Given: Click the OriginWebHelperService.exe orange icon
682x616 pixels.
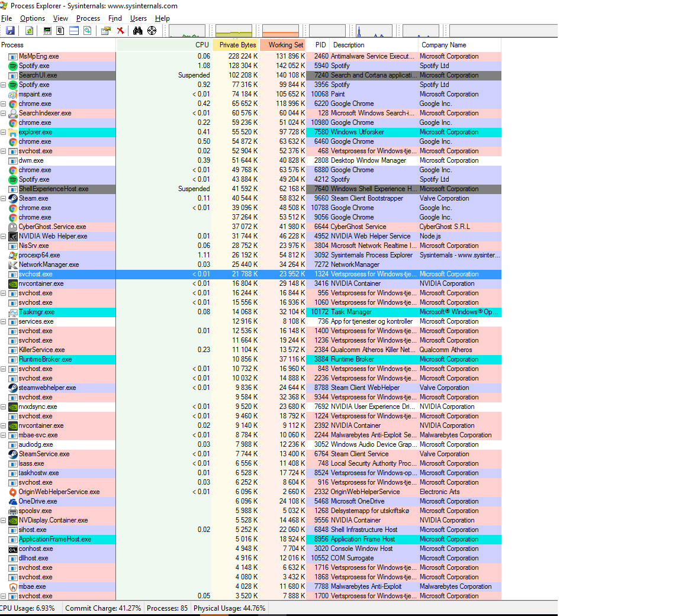Looking at the screenshot, I should [x=13, y=492].
